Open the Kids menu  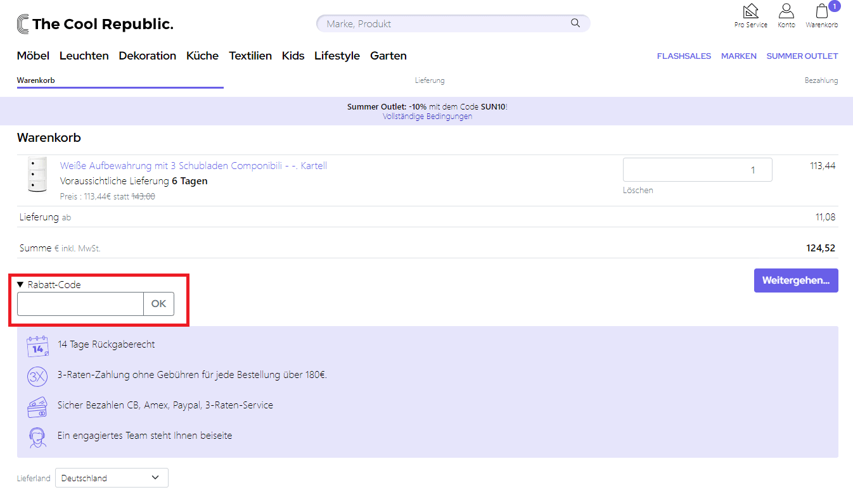click(x=293, y=56)
